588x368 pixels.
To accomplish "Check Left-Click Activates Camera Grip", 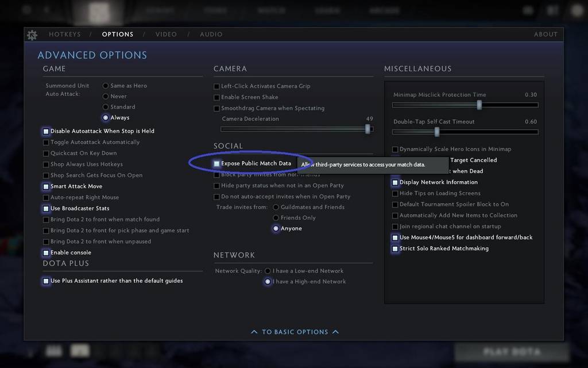I will [216, 86].
